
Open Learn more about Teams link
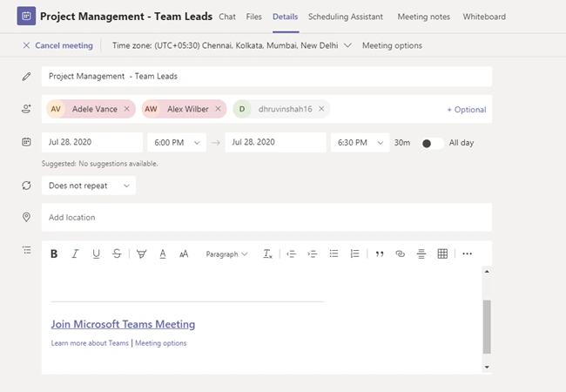[x=90, y=343]
